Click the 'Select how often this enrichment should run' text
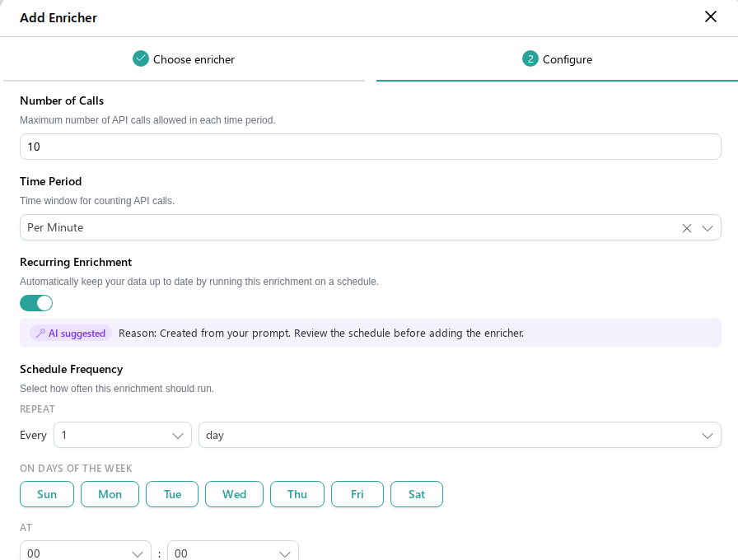The width and height of the screenshot is (738, 560). (117, 389)
